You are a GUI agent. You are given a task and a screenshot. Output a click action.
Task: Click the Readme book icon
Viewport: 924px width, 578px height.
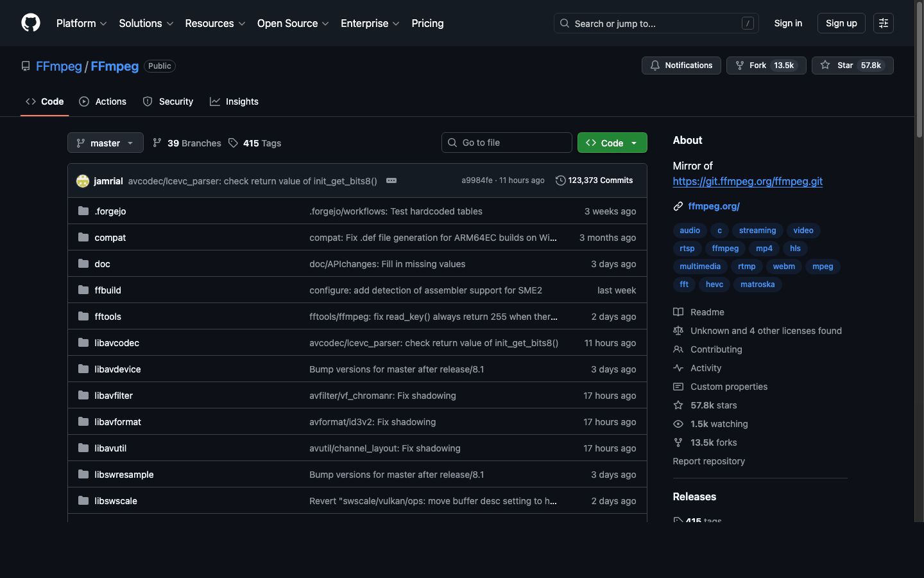pyautogui.click(x=678, y=311)
